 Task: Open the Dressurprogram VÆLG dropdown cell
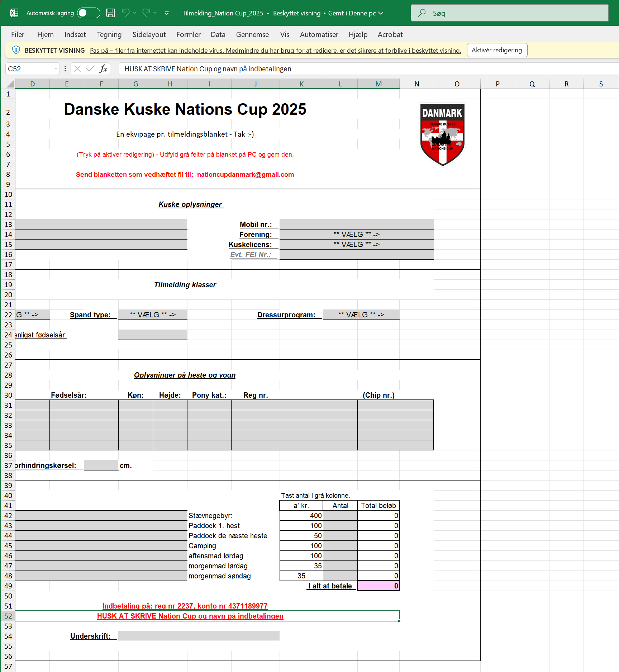[x=361, y=315]
